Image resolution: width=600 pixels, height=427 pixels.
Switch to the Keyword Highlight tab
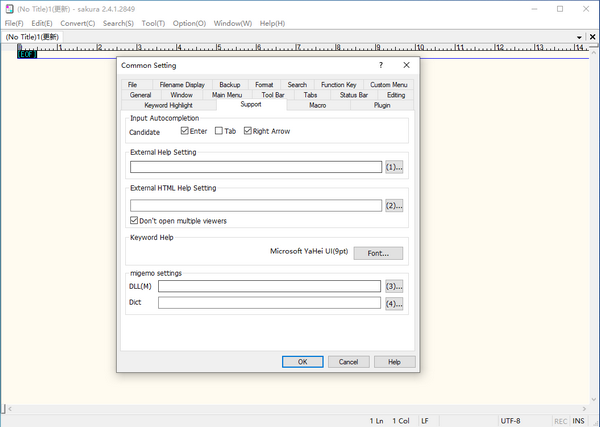click(x=168, y=105)
